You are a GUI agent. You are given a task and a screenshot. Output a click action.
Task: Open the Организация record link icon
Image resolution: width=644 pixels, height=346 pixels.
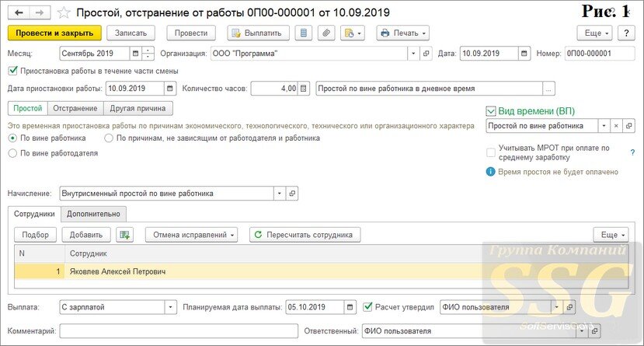coord(426,54)
